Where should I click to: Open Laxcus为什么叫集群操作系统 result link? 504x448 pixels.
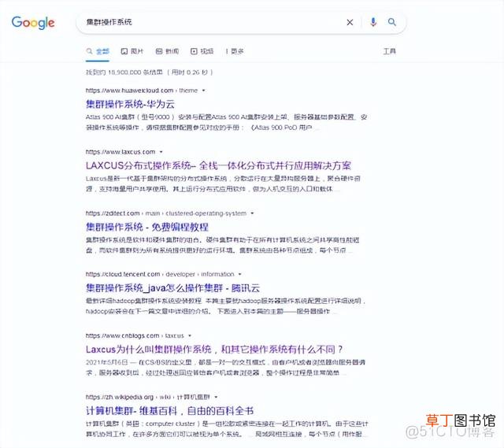pos(214,350)
